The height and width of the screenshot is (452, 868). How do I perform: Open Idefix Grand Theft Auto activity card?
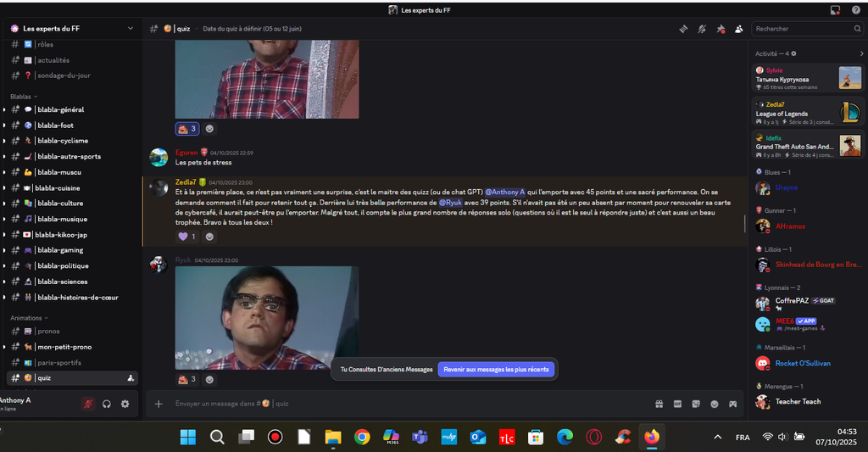[x=808, y=146]
